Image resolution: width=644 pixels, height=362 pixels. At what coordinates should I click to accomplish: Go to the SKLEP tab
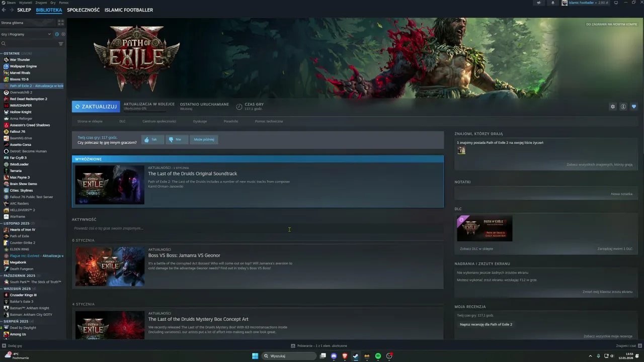[x=24, y=10]
